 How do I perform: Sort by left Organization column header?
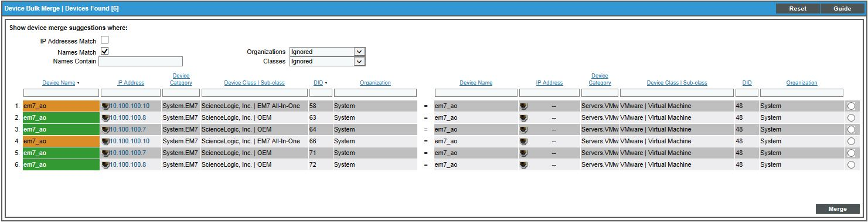[x=375, y=83]
